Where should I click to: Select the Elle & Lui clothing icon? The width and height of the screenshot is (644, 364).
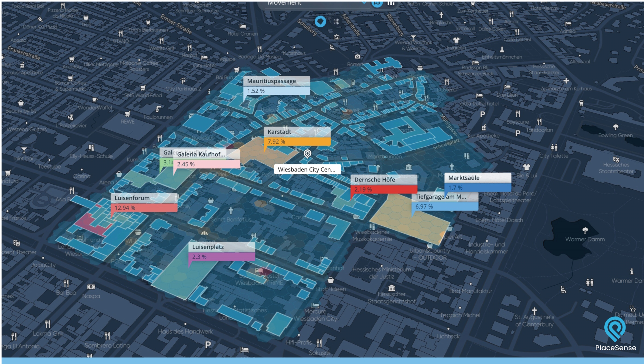pyautogui.click(x=527, y=167)
